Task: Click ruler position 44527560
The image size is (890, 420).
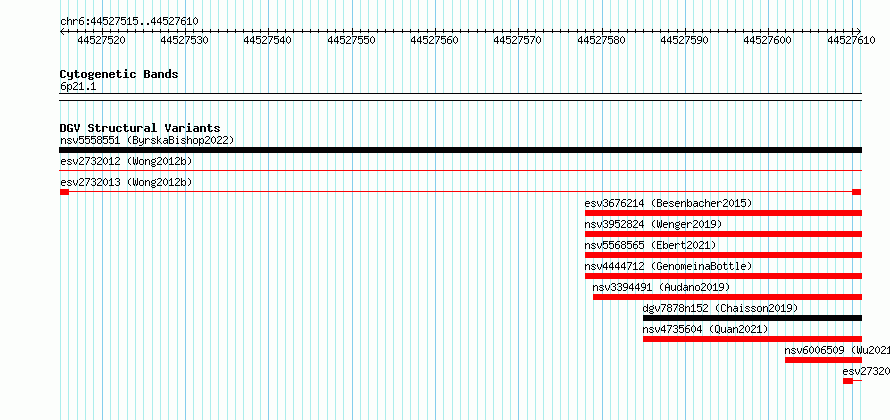Action: [x=435, y=40]
